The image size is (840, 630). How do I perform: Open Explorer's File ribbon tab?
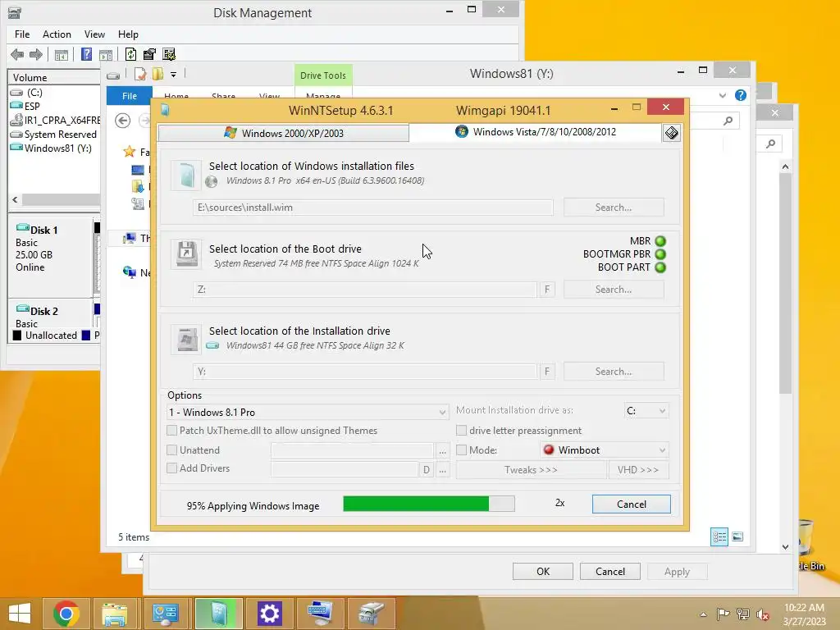tap(129, 96)
